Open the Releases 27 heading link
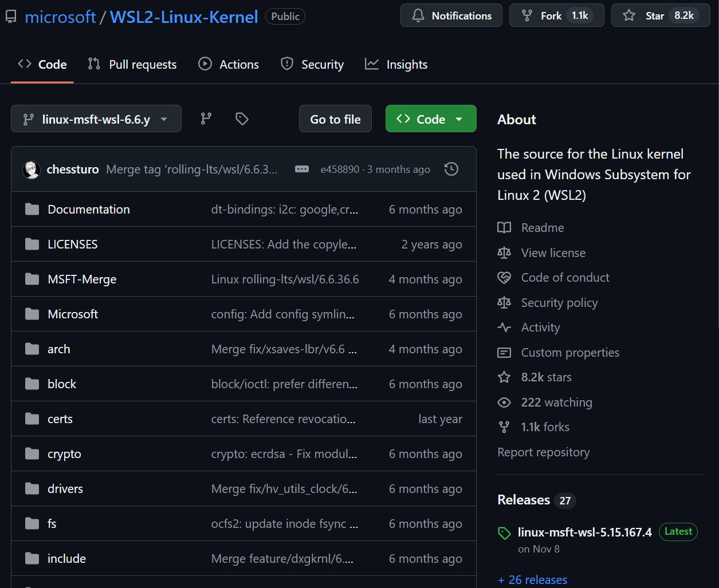Screen dimensions: 719x588 pos(536,500)
